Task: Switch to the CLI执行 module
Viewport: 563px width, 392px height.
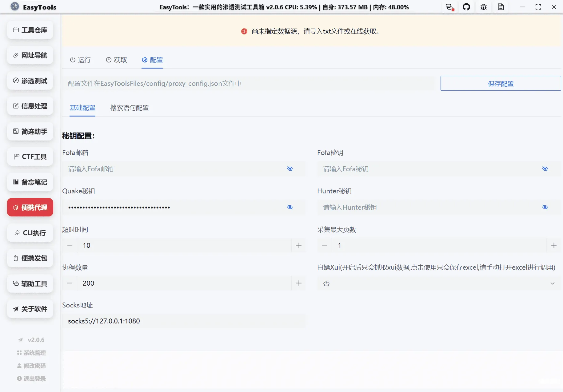Action: (x=30, y=233)
